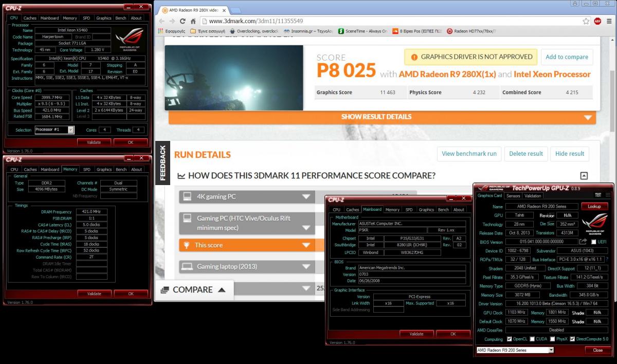This screenshot has width=617, height=364.
Task: Click the GPU-Z screenshot camera icon
Action: (598, 195)
